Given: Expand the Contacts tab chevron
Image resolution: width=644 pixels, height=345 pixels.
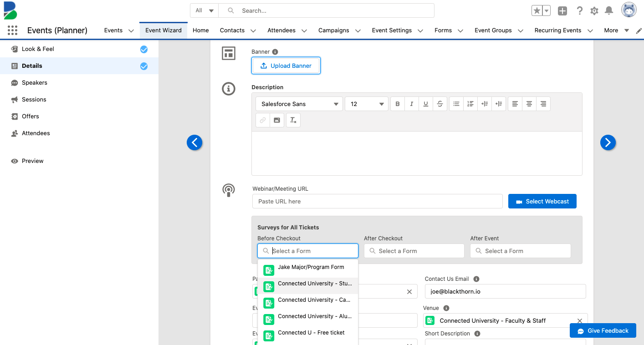Looking at the screenshot, I should (253, 30).
